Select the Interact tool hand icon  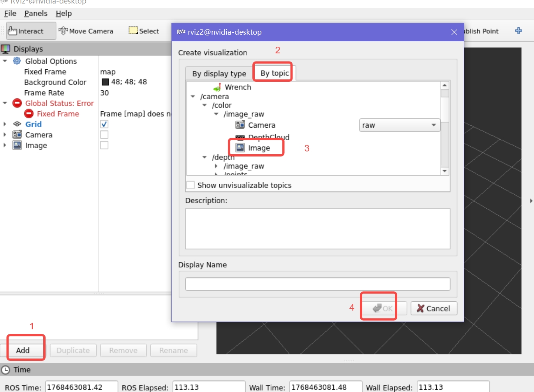pyautogui.click(x=12, y=31)
